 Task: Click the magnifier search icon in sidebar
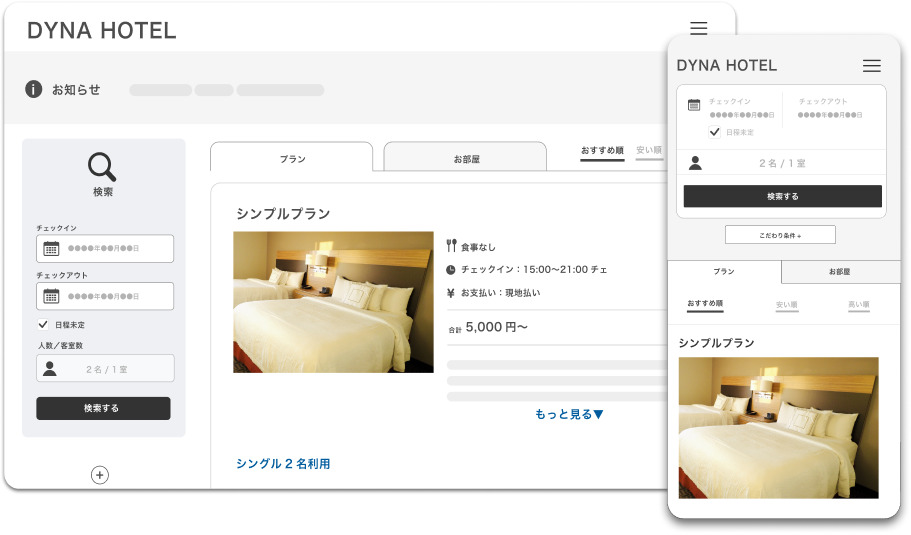[x=102, y=166]
